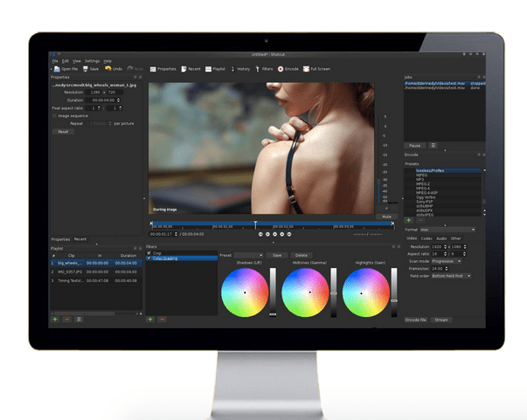Click the Highlights (Gain) brightness slider
527x420 pixels.
tap(394, 293)
